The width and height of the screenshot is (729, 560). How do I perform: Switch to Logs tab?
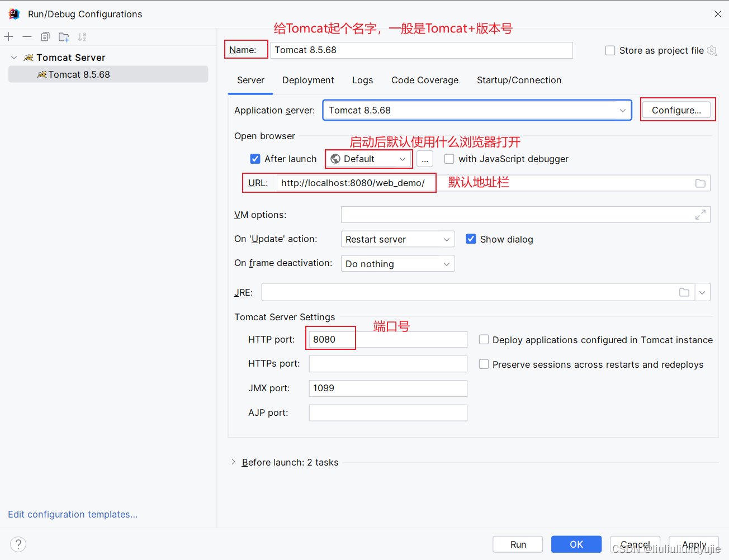(362, 80)
